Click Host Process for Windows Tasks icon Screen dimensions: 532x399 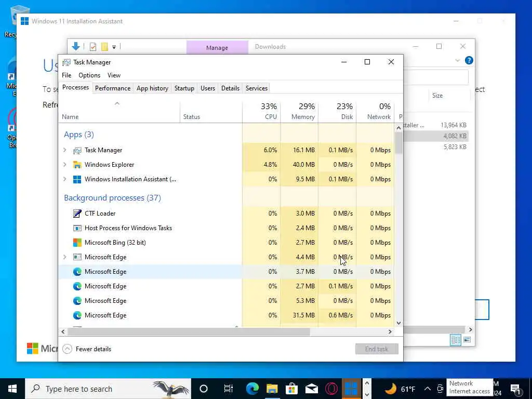[77, 228]
